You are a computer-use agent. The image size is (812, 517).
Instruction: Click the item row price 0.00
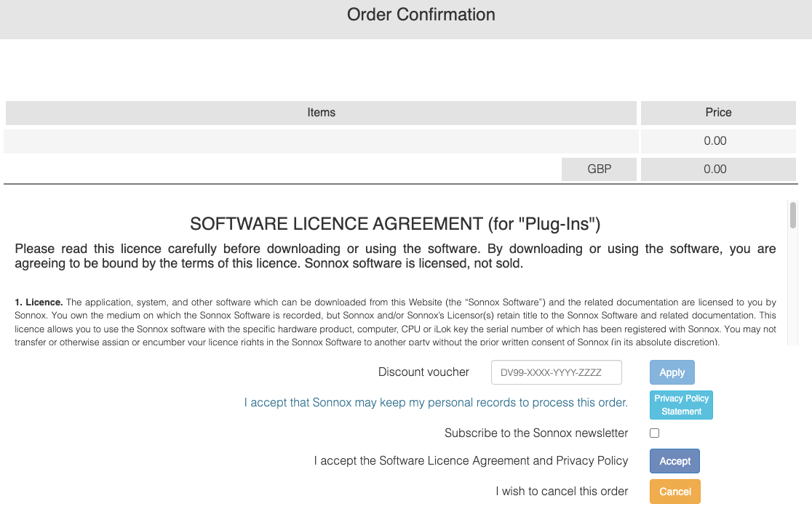718,141
